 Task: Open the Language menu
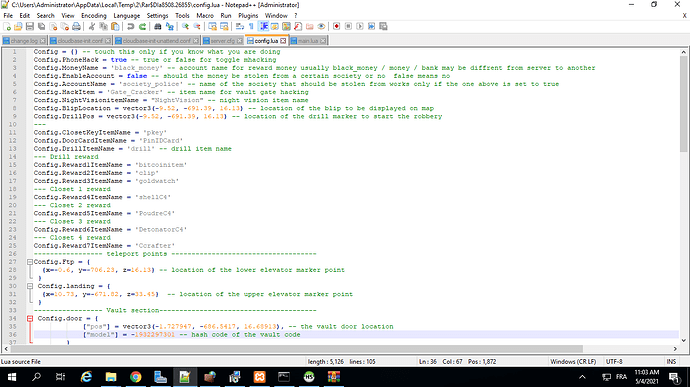pos(127,15)
